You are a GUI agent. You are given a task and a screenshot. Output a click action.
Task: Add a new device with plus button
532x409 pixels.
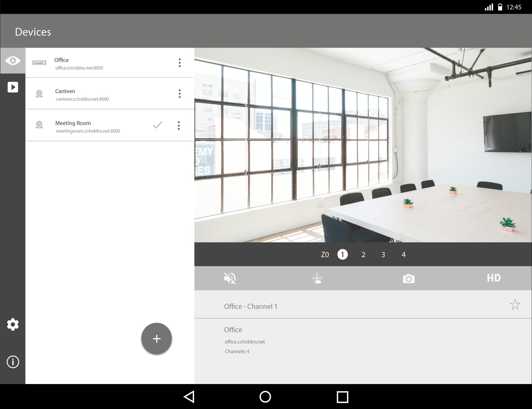(x=157, y=339)
